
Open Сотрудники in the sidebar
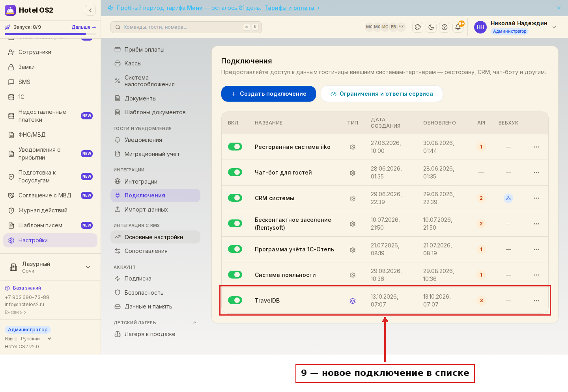click(x=50, y=52)
